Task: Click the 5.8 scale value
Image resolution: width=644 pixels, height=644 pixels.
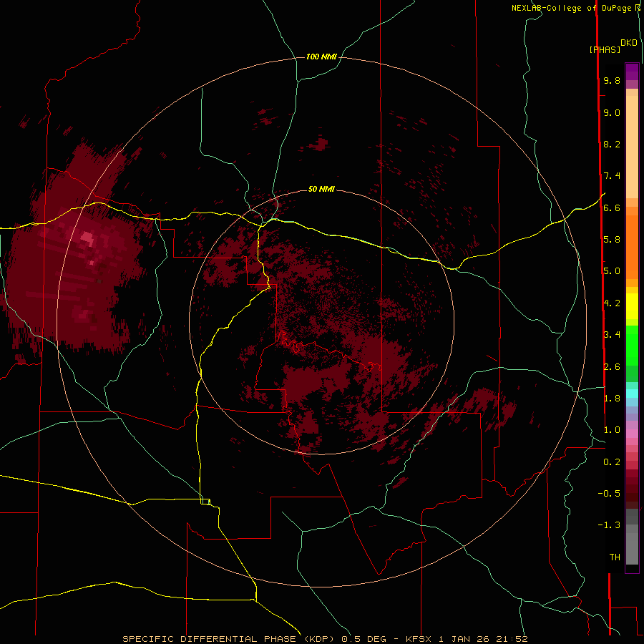Action: point(612,240)
